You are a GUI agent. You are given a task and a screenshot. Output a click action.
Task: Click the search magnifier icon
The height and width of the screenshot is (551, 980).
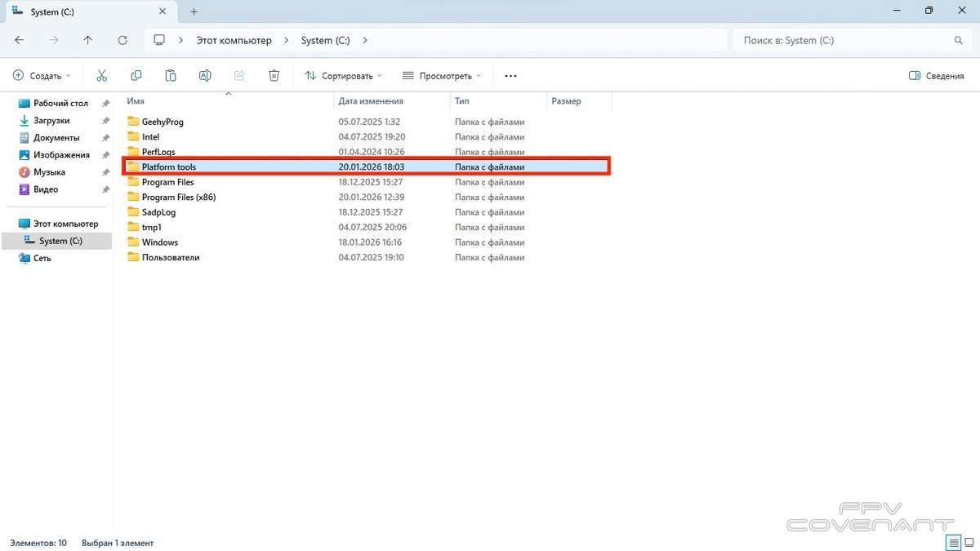[x=959, y=40]
